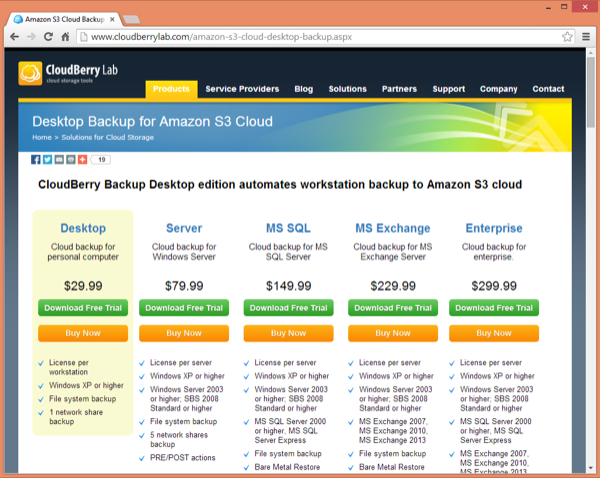Download Free Trial for Server edition

(x=184, y=308)
